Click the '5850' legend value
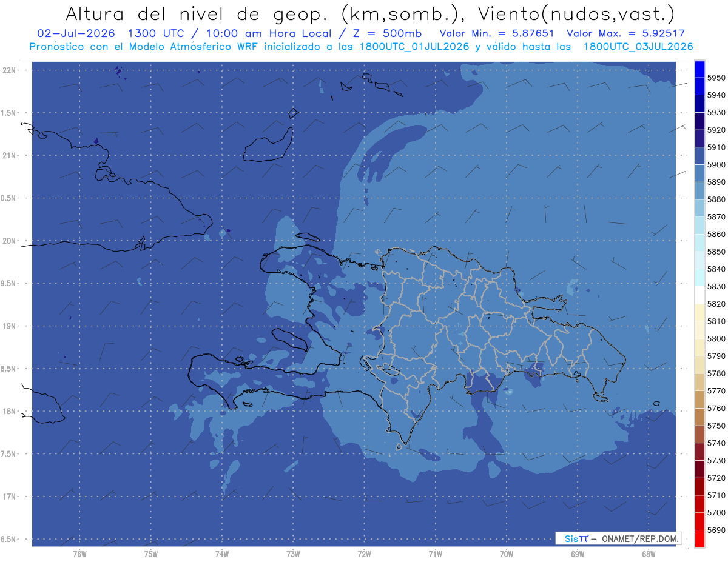This screenshot has height=562, width=728. click(716, 252)
